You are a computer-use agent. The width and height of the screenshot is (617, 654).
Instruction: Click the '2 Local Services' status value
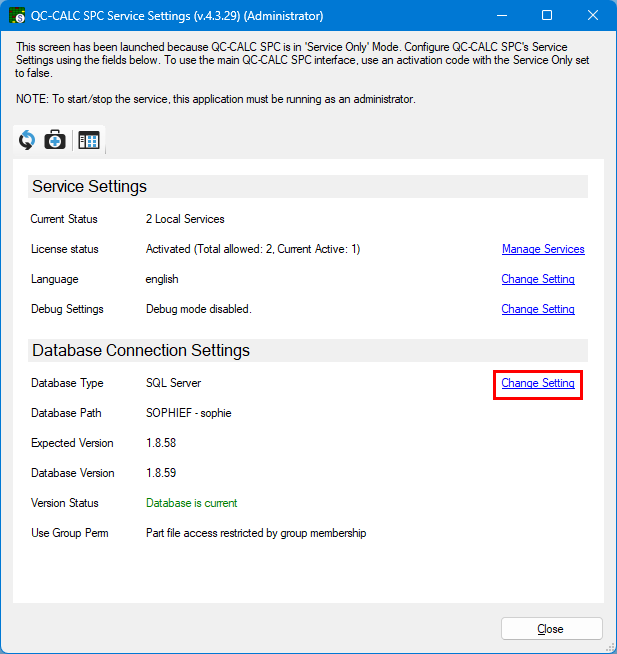[x=185, y=219]
